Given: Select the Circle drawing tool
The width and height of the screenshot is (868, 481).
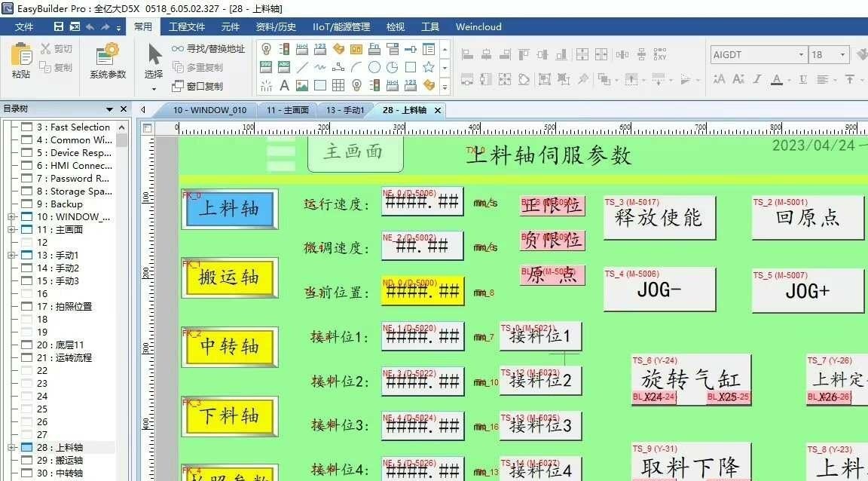Looking at the screenshot, I should (x=374, y=66).
